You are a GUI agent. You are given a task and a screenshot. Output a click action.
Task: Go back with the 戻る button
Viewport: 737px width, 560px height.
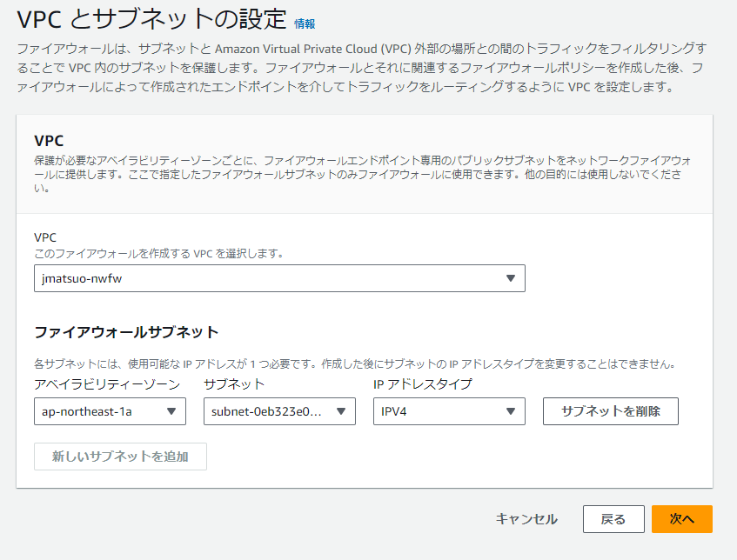tap(613, 519)
